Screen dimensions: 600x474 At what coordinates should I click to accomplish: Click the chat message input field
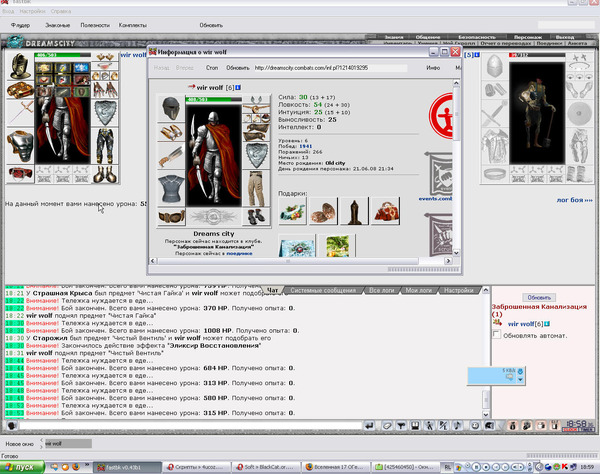click(190, 425)
